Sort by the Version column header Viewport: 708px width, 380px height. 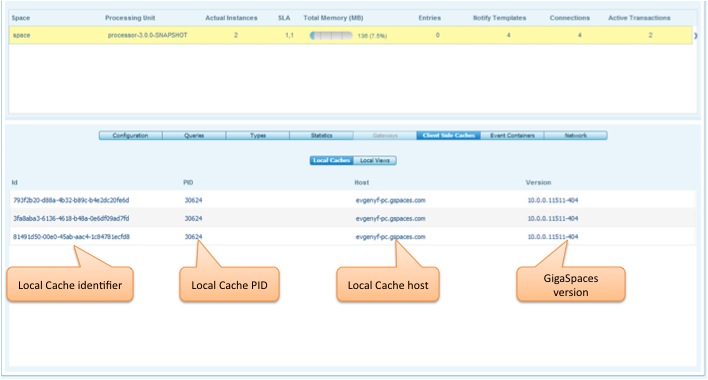pos(538,182)
